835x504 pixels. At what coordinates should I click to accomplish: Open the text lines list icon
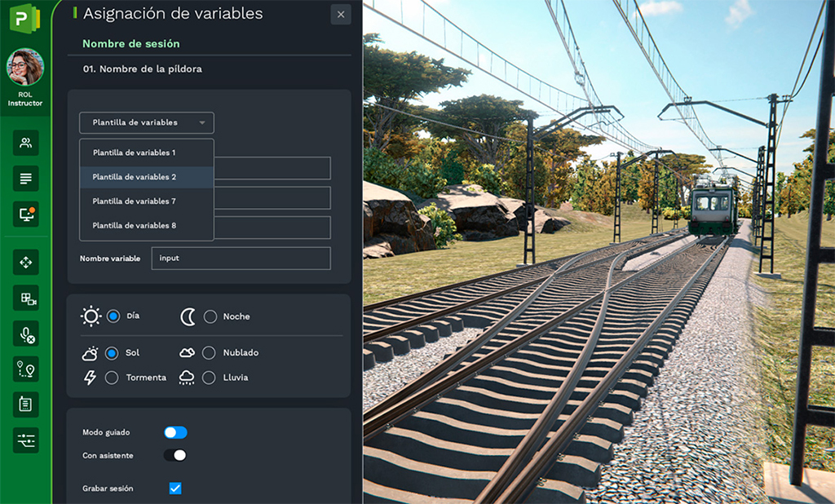(25, 179)
